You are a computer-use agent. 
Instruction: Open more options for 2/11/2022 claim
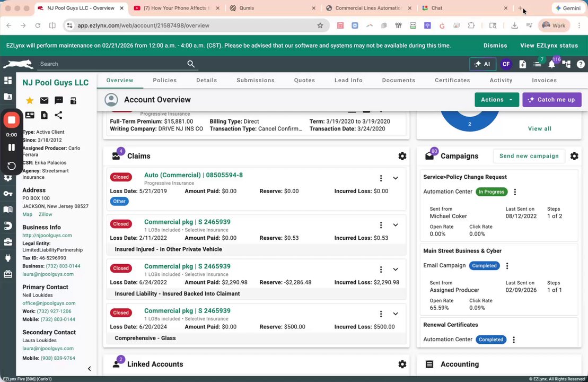pos(381,225)
